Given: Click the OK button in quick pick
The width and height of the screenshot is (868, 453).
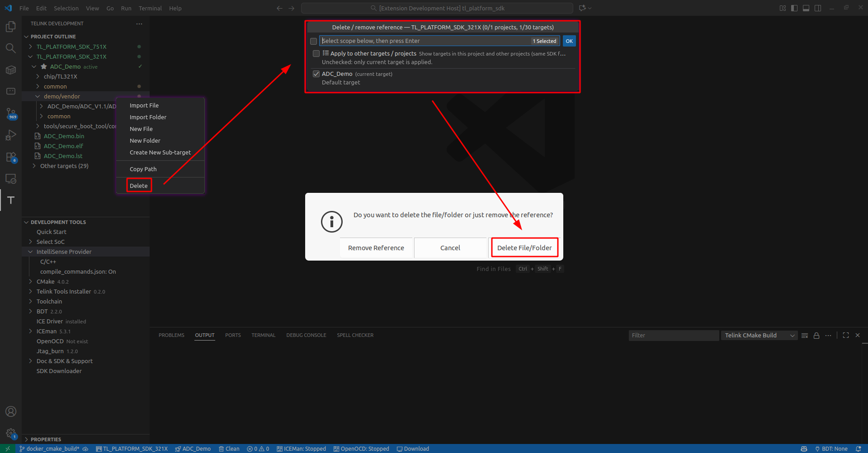Looking at the screenshot, I should tap(569, 41).
